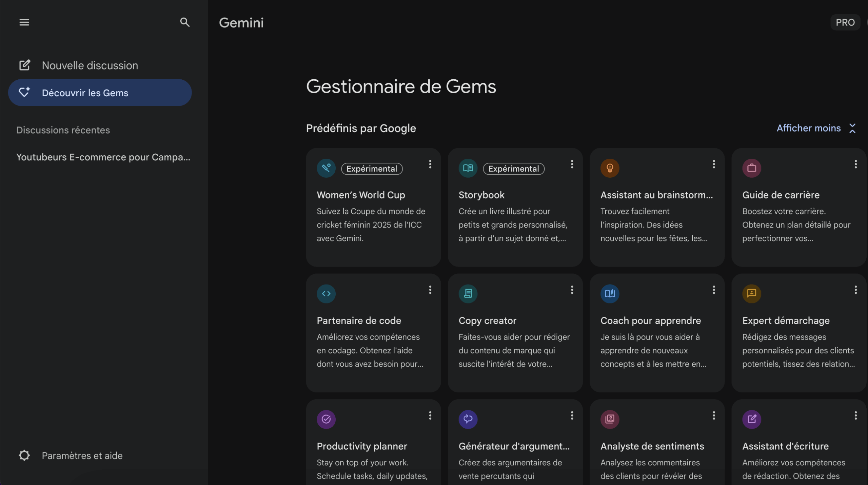Open the options menu on Copy creator
Image resolution: width=868 pixels, height=485 pixels.
[x=572, y=290]
